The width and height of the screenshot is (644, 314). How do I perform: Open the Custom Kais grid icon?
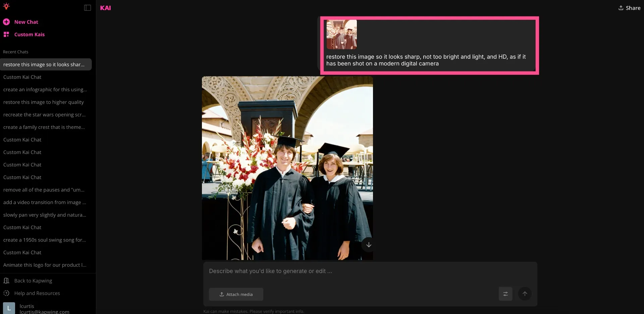6,34
